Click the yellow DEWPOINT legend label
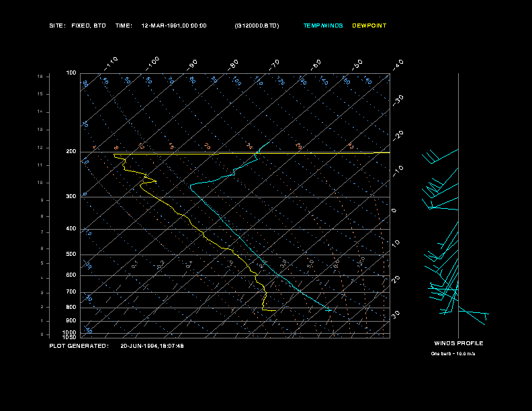Screen dimensions: 532x411 (369, 26)
